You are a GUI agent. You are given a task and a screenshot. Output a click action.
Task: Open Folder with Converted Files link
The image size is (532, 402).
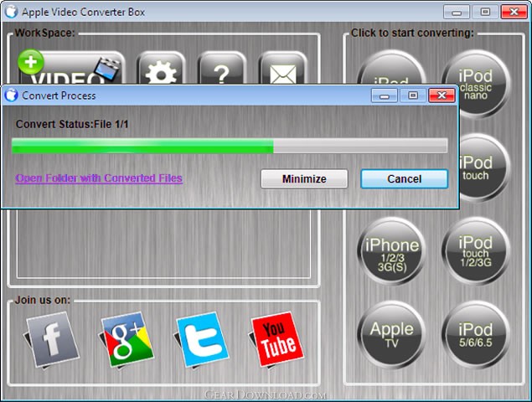99,178
